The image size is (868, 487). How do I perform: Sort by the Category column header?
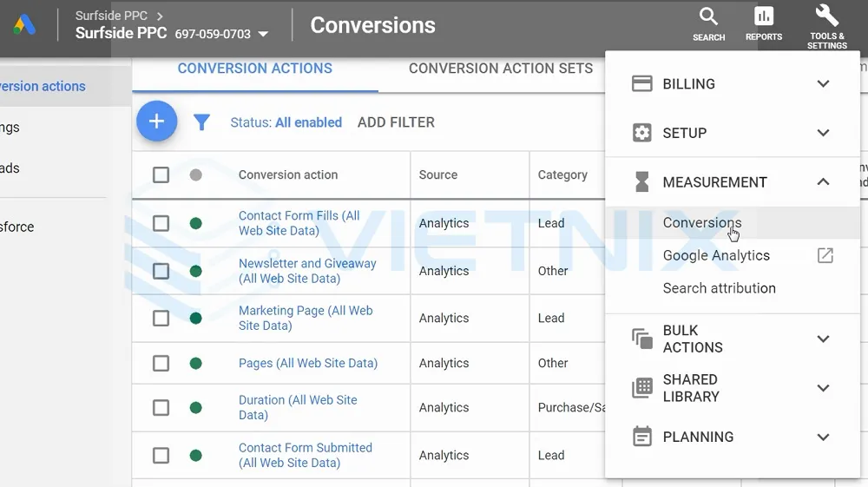click(562, 174)
